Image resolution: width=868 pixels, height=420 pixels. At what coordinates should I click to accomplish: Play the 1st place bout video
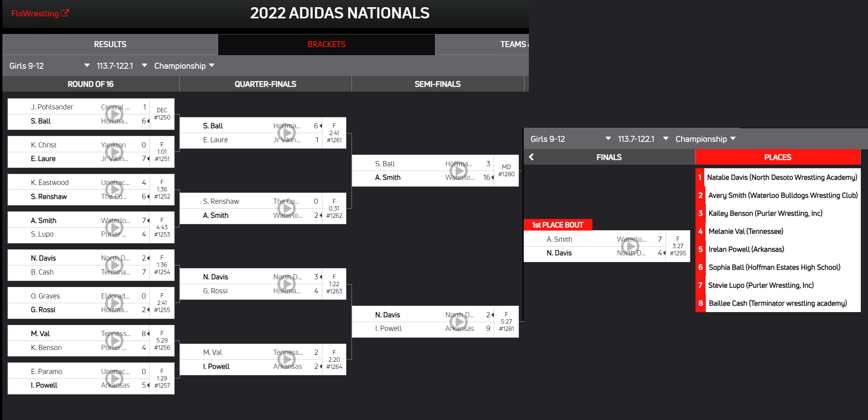click(x=630, y=246)
